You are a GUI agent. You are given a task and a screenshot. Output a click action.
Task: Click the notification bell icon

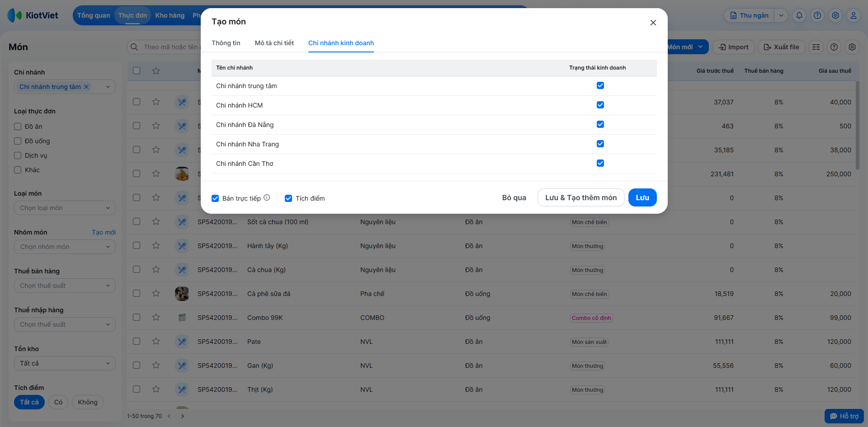[799, 15]
